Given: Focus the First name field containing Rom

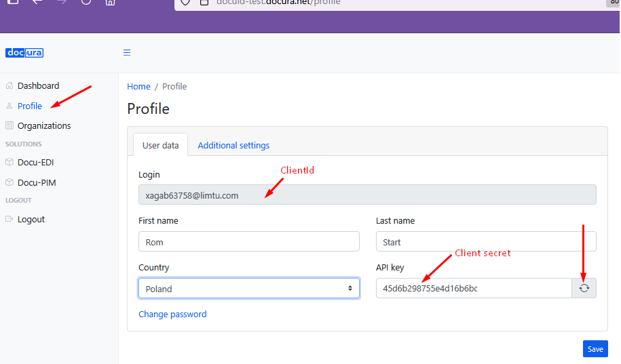Looking at the screenshot, I should tap(248, 242).
